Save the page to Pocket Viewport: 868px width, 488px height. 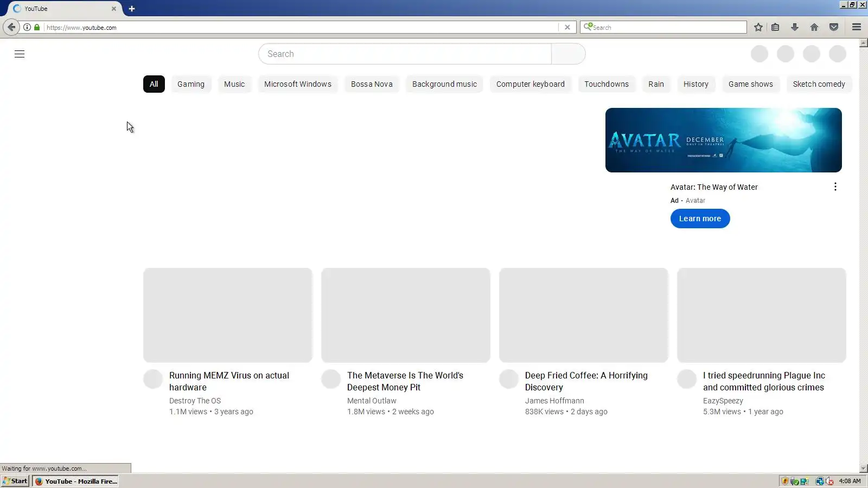click(x=834, y=27)
